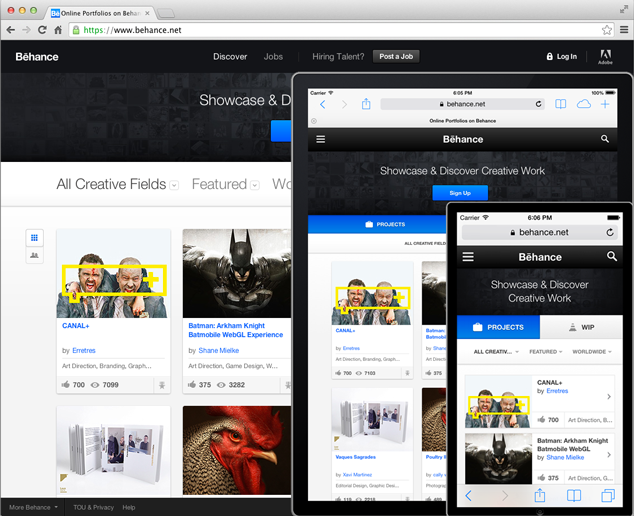Click Chrome address bar URL field

(341, 30)
